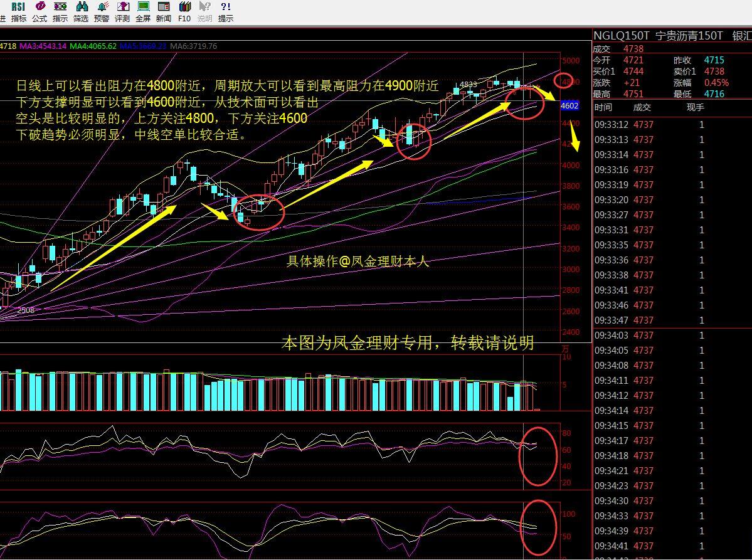
Task: Click the greyed 说明 help icon
Action: tap(205, 11)
